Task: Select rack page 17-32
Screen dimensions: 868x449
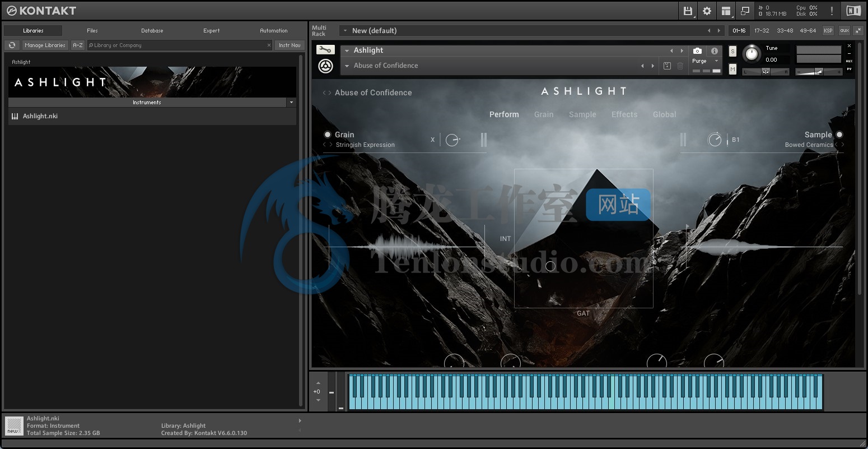Action: click(x=762, y=30)
